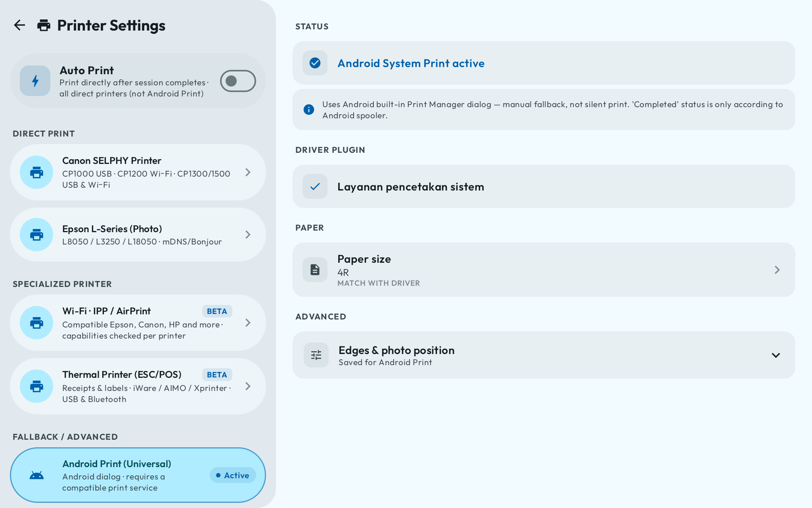
Task: Click Android System Print active text
Action: pos(411,63)
